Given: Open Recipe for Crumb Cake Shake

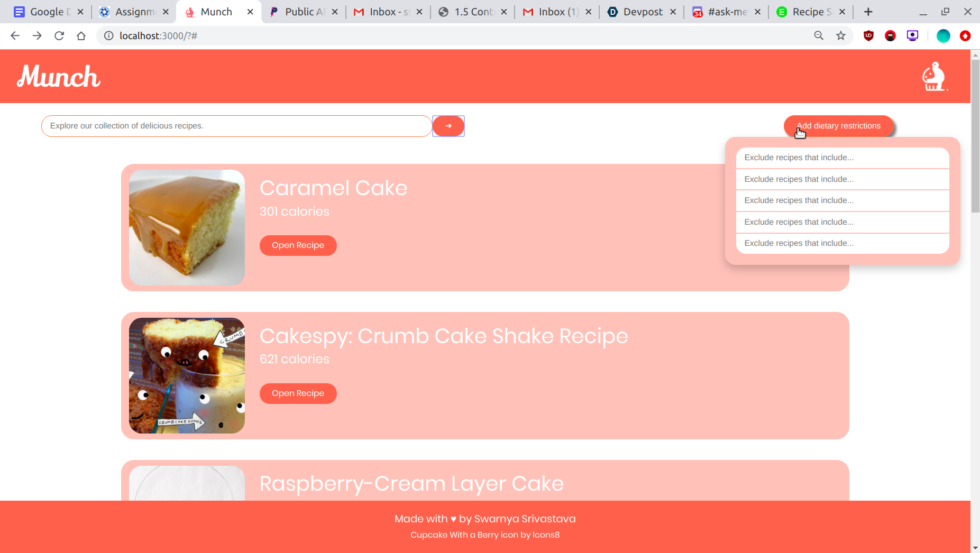Looking at the screenshot, I should coord(298,393).
